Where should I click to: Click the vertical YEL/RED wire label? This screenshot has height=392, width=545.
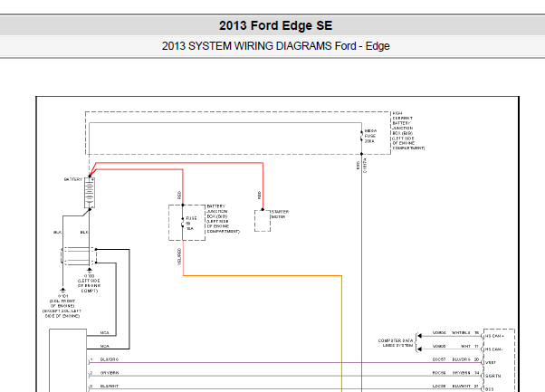click(179, 256)
